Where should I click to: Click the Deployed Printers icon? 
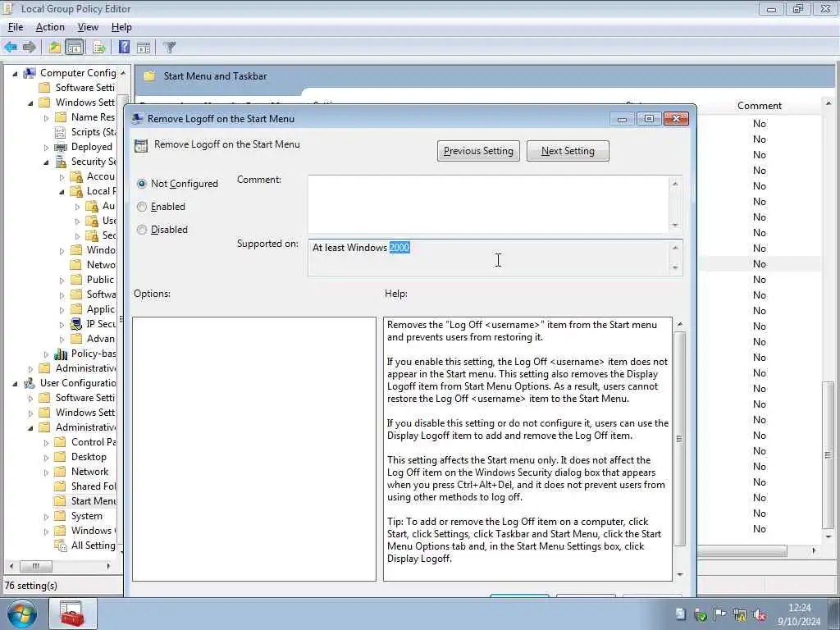click(x=61, y=147)
